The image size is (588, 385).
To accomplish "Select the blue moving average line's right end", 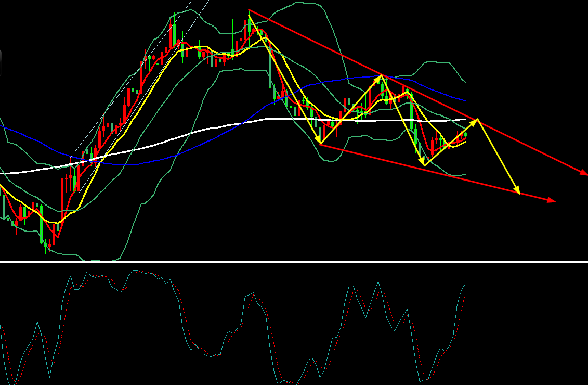I will click(x=464, y=100).
